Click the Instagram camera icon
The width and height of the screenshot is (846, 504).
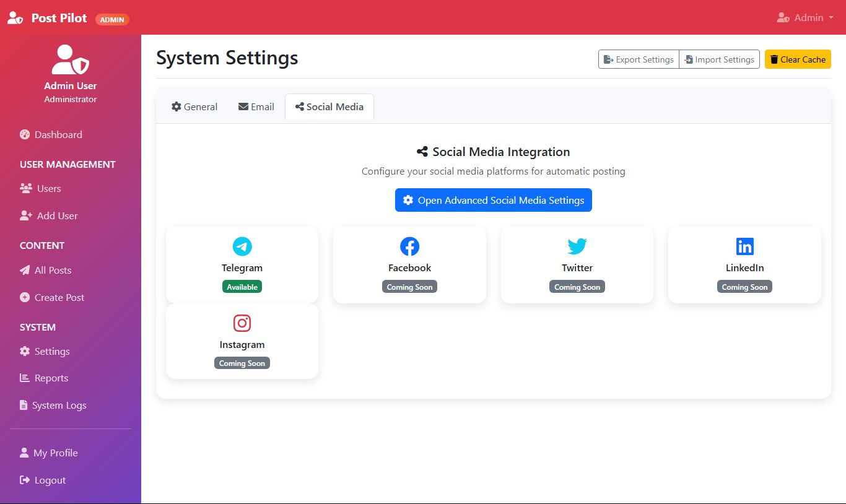point(242,323)
